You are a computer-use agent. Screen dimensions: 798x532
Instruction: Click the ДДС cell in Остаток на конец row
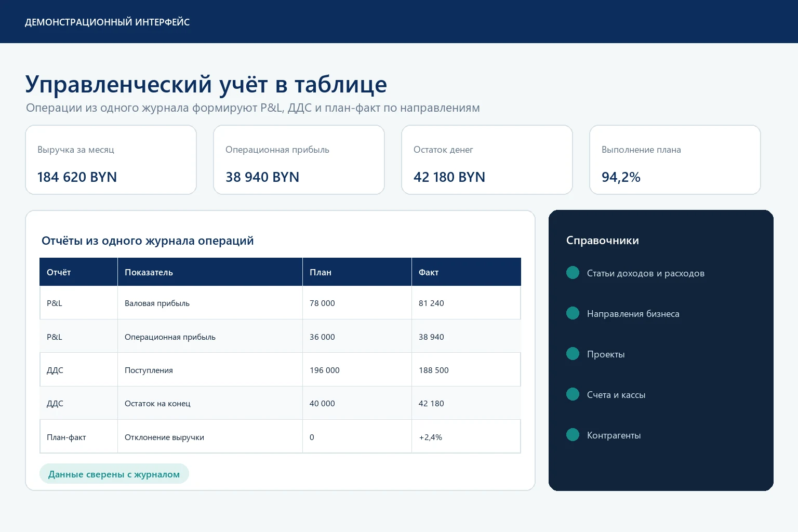pyautogui.click(x=78, y=403)
